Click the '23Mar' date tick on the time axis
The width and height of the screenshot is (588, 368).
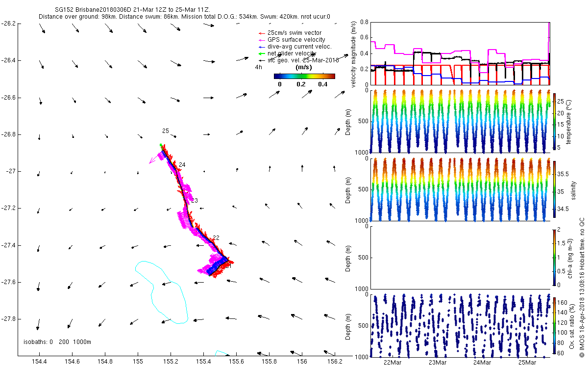[x=438, y=363]
